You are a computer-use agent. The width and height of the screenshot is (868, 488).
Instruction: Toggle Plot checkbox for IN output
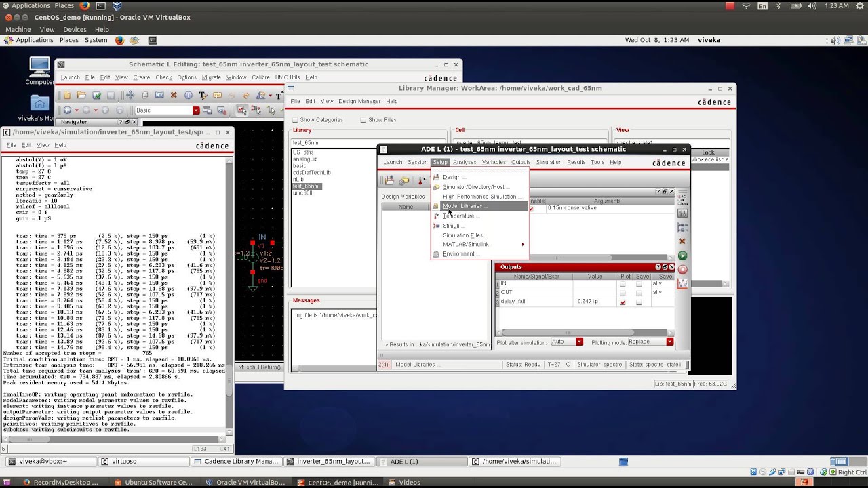pos(623,284)
